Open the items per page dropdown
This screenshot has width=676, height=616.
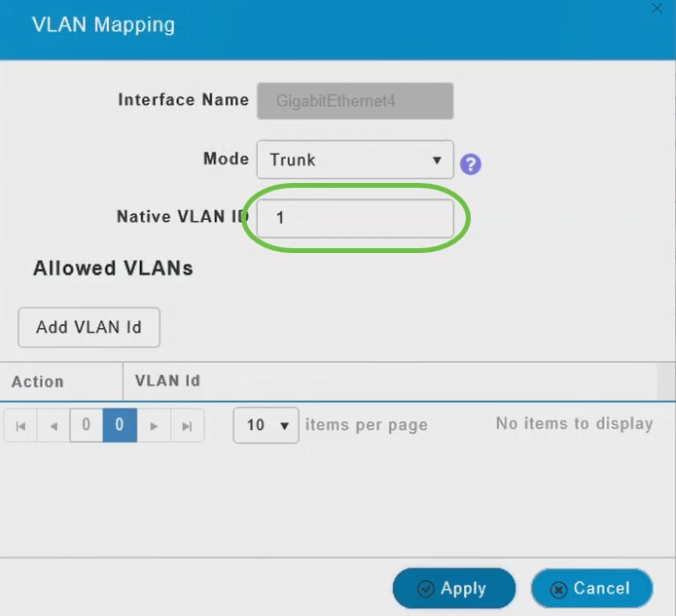coord(266,425)
